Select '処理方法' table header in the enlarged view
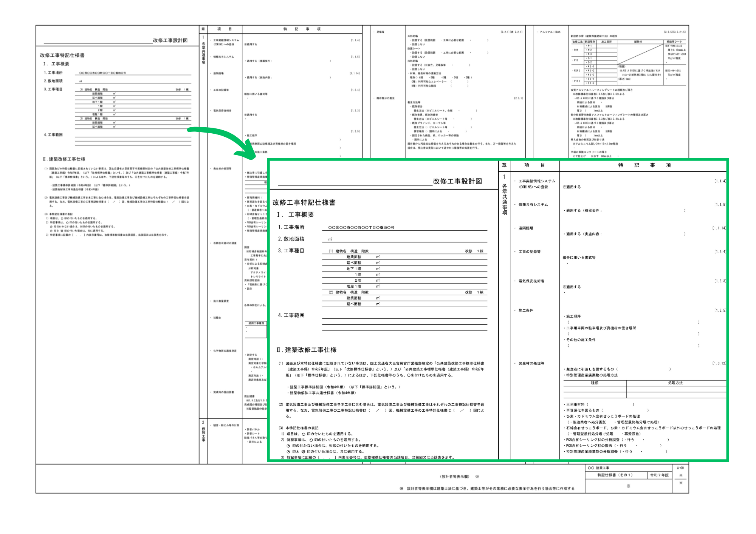756x534 pixels. pos(675,383)
